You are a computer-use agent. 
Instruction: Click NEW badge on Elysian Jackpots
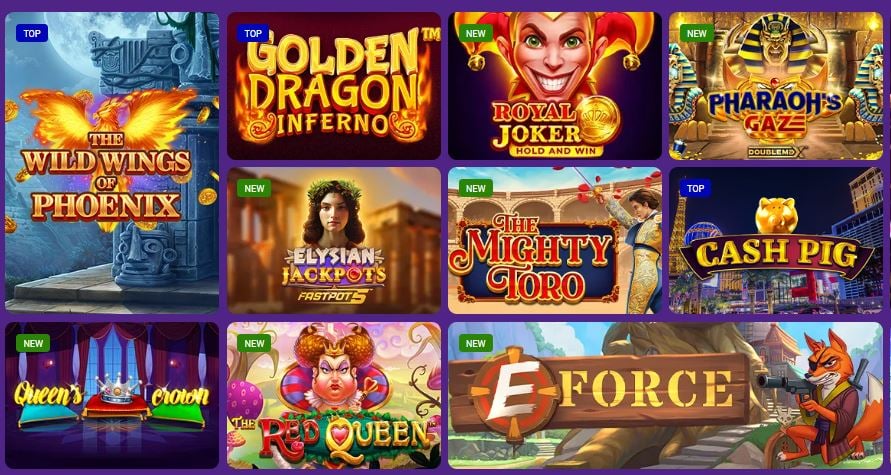tap(254, 188)
